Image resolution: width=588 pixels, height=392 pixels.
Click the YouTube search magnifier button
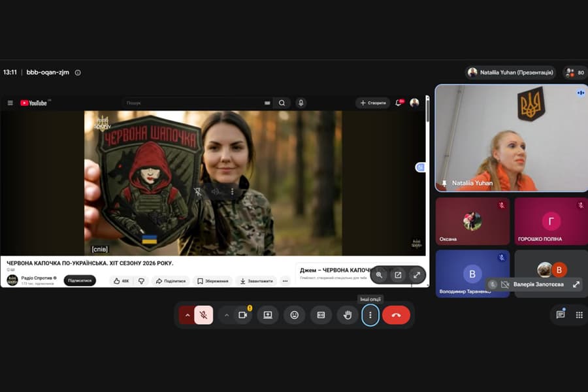click(282, 103)
